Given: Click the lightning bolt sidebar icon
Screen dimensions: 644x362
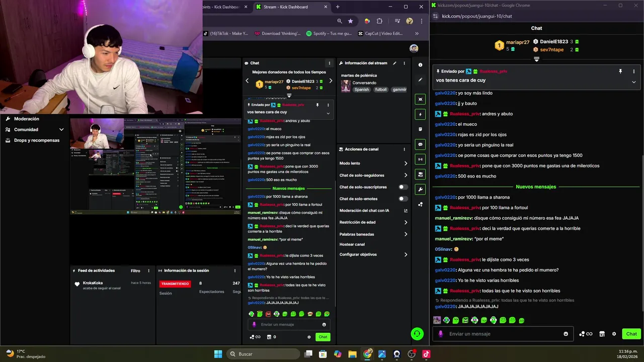Looking at the screenshot, I should coord(420,115).
